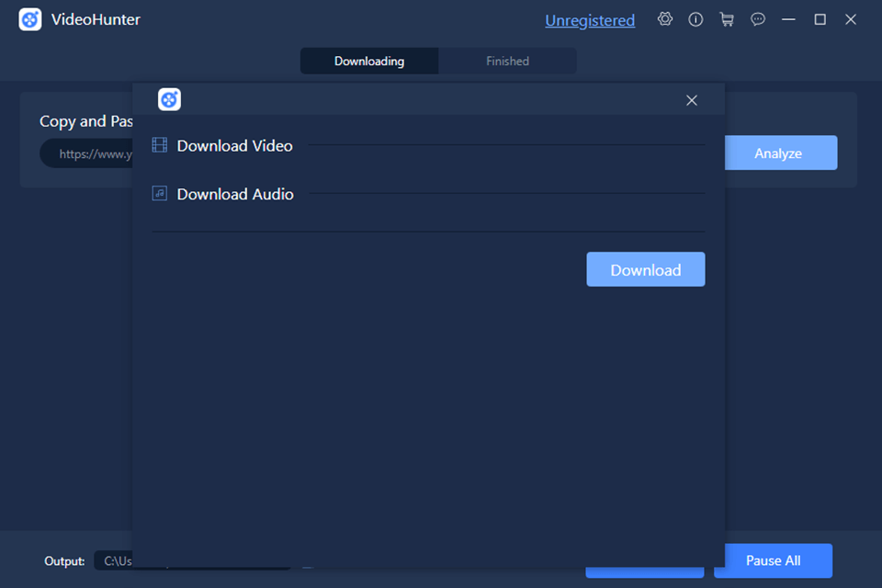Minimize the VideoHunter window
This screenshot has height=588, width=882.
[788, 19]
